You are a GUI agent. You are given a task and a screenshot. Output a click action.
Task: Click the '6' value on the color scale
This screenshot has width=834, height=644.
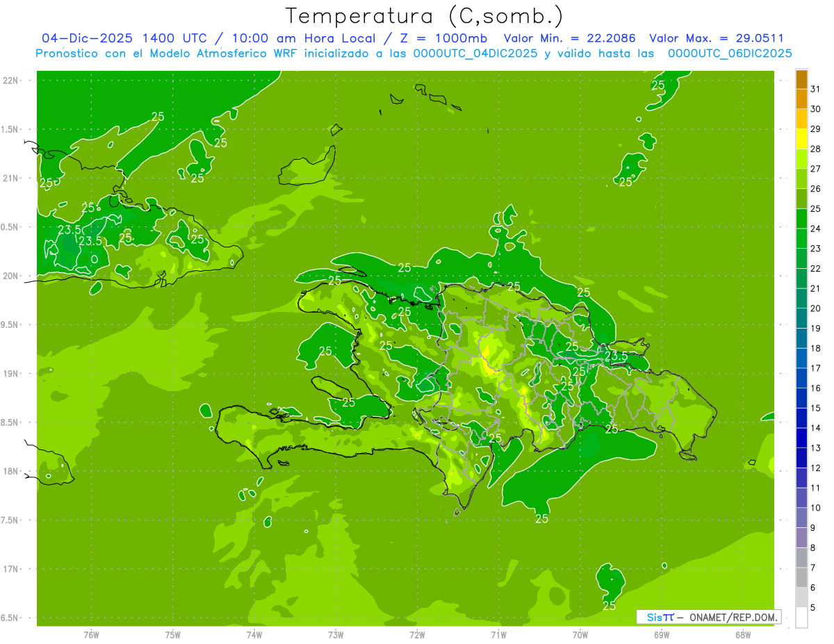click(813, 588)
